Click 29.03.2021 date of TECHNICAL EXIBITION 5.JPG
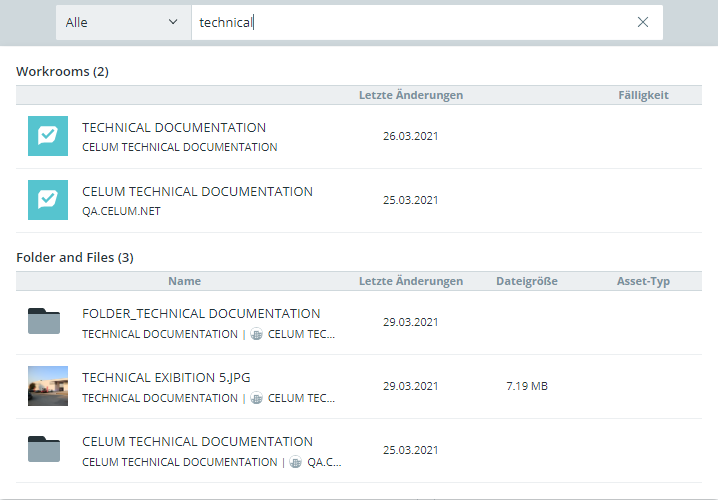The height and width of the screenshot is (500, 718). coord(411,386)
